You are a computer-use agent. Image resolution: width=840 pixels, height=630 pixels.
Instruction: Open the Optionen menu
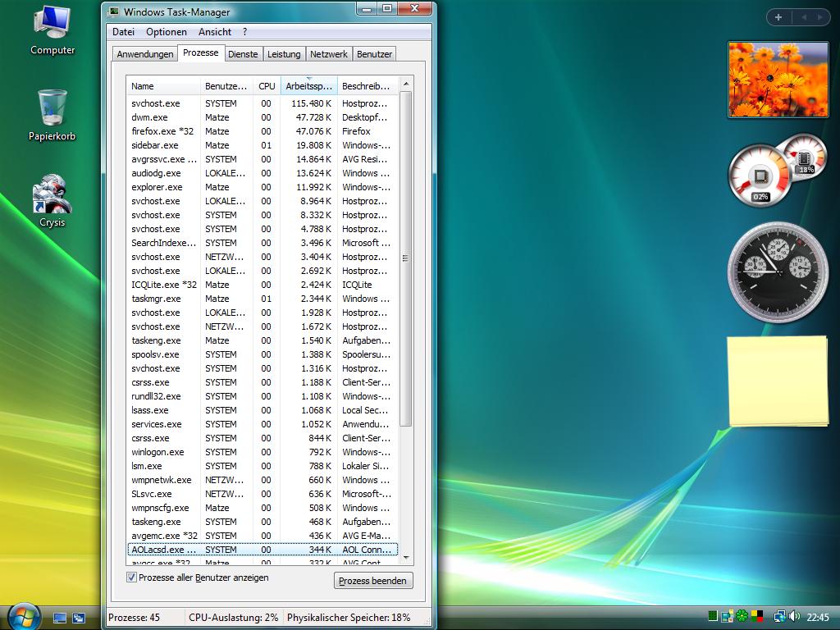[x=166, y=32]
